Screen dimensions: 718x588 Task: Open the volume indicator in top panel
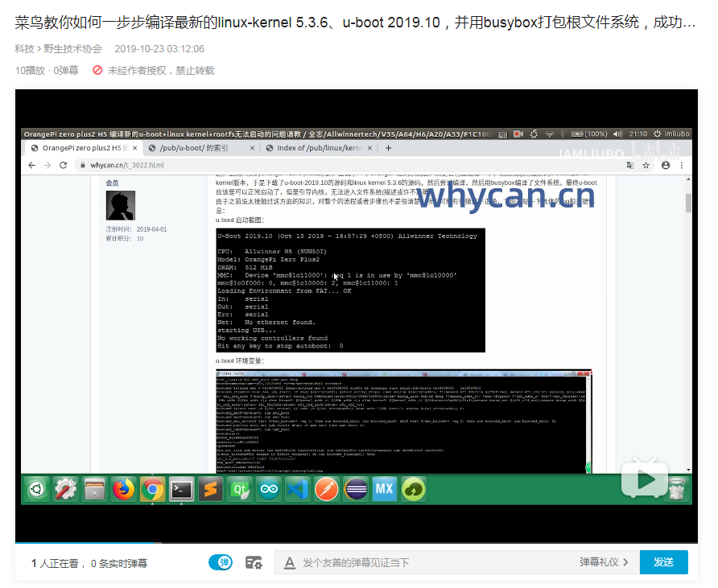click(617, 134)
